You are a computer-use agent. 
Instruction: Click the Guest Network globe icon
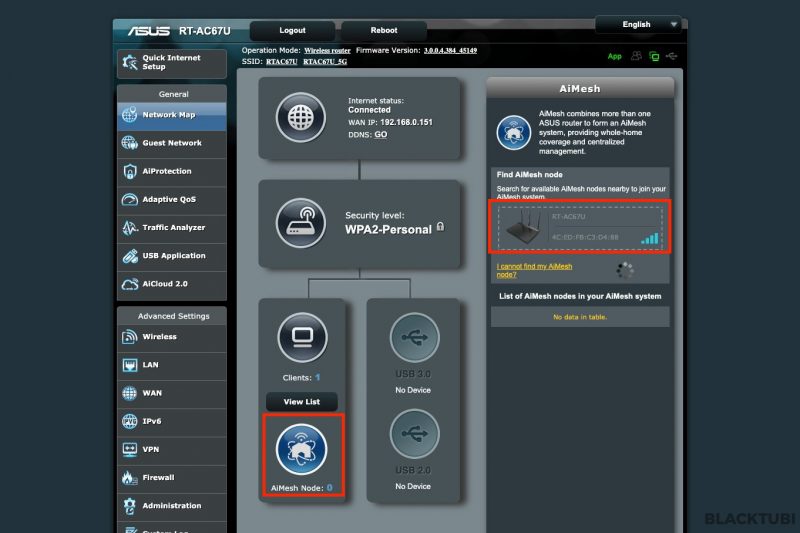130,143
